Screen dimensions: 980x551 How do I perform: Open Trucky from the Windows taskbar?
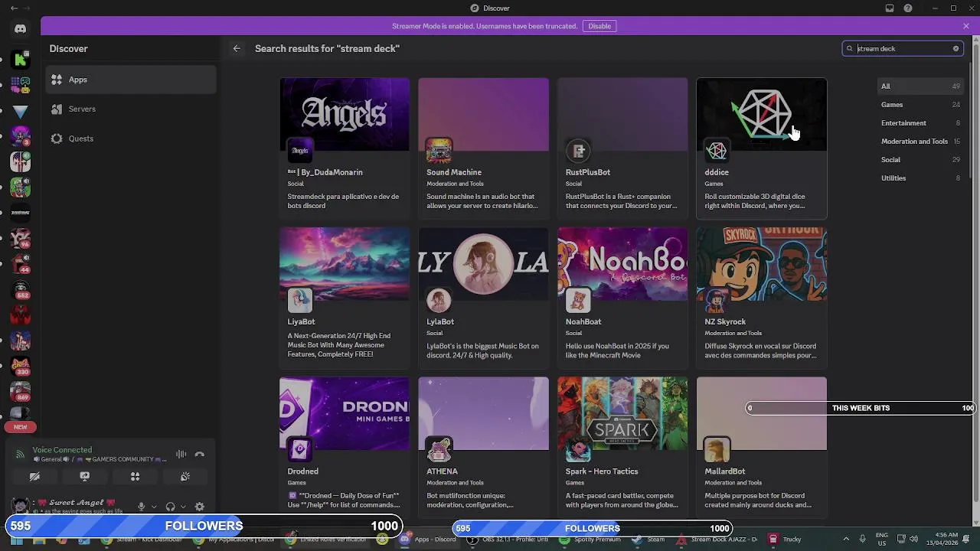click(785, 540)
